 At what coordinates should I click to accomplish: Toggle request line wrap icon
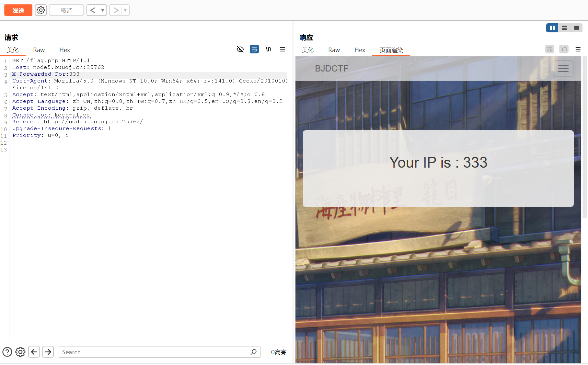(254, 49)
